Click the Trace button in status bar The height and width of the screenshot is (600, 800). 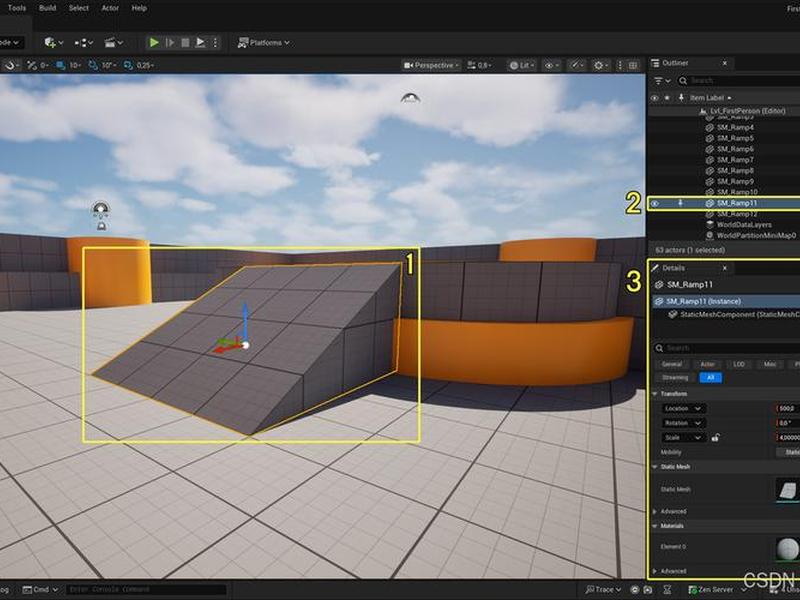[x=604, y=589]
